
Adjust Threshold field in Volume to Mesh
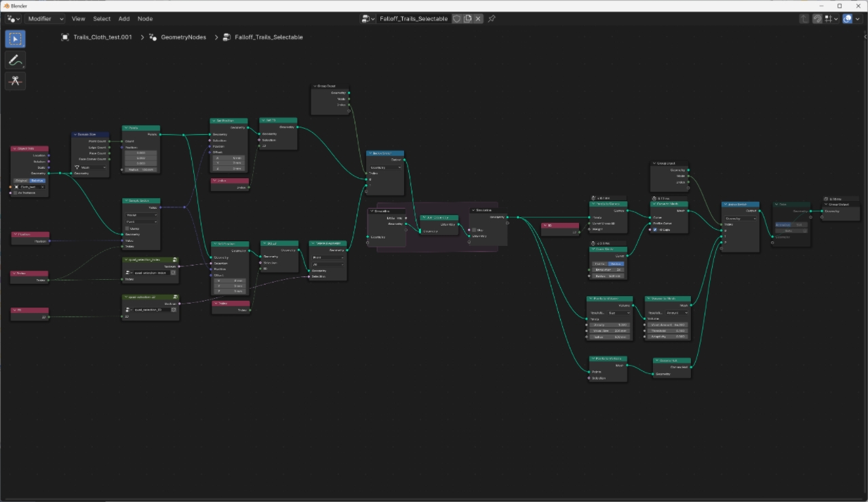669,331
